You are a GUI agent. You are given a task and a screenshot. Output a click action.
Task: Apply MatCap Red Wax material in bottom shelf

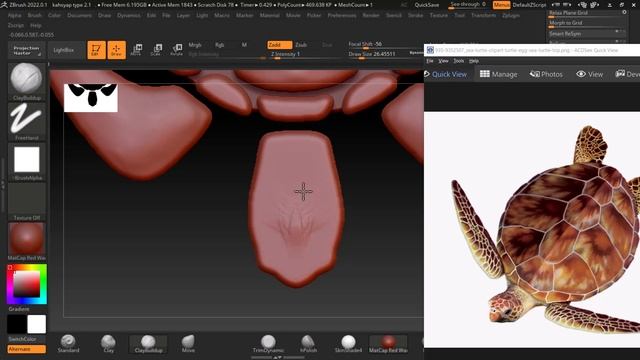388,344
